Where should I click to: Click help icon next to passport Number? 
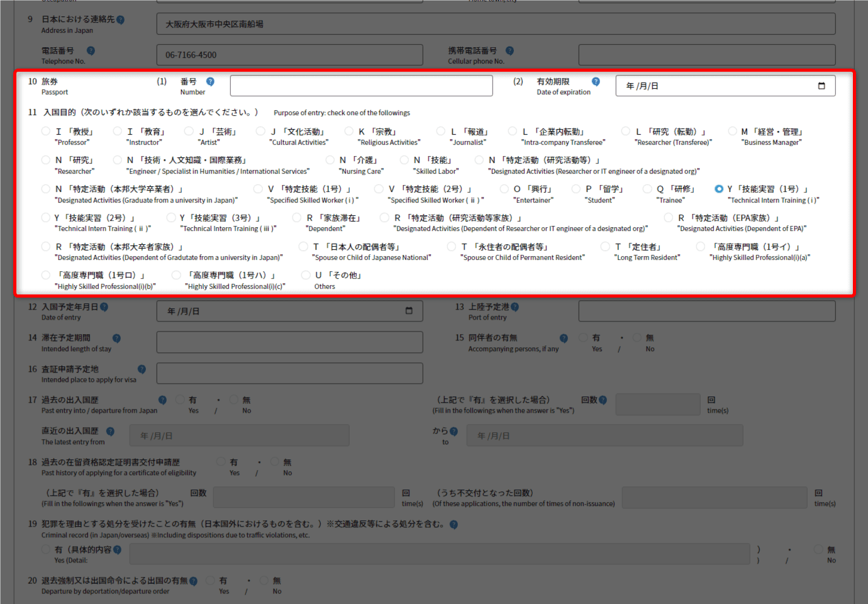point(210,82)
